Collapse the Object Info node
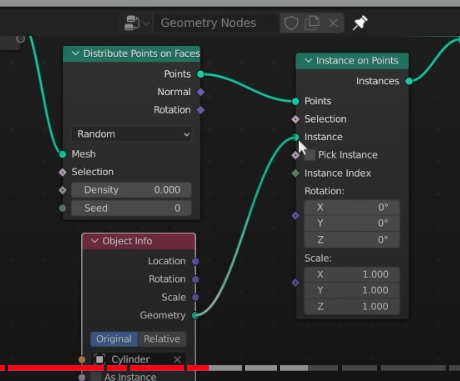This screenshot has width=460, height=381. coord(94,241)
